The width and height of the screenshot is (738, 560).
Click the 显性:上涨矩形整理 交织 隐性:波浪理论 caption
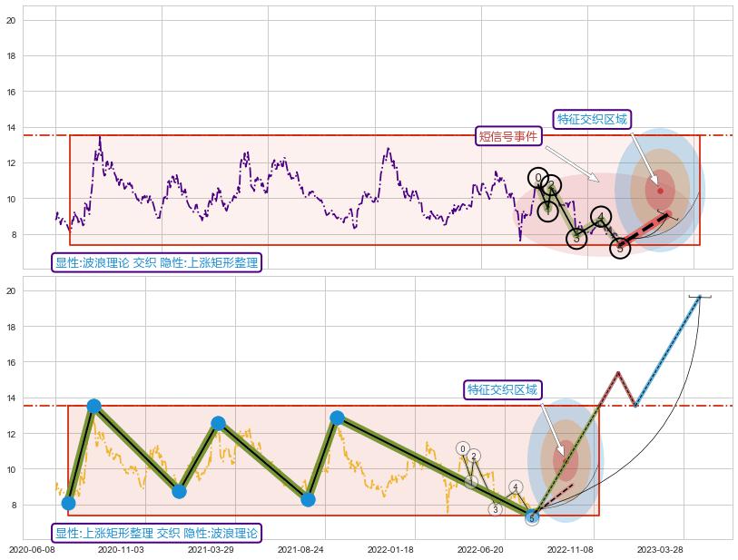tap(156, 533)
